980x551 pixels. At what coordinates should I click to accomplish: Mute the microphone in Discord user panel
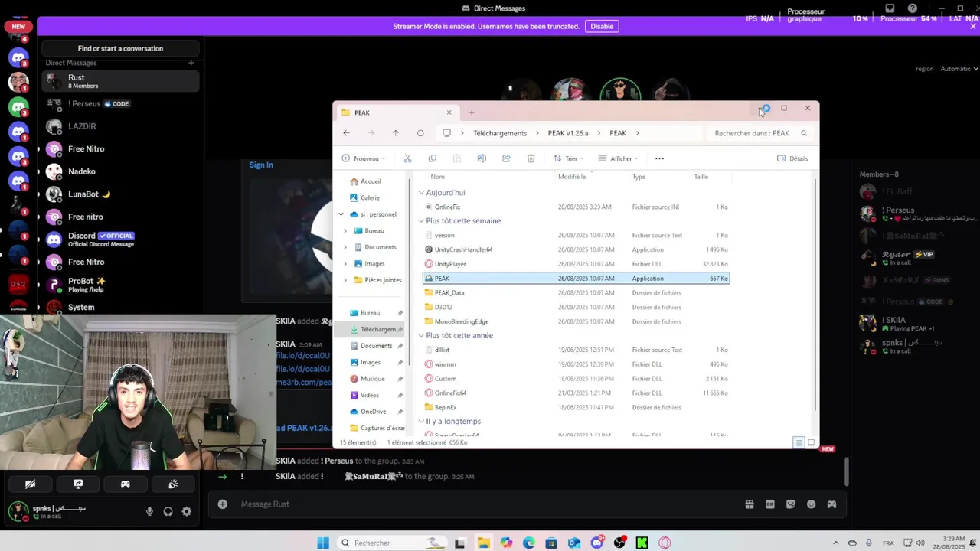tap(149, 511)
